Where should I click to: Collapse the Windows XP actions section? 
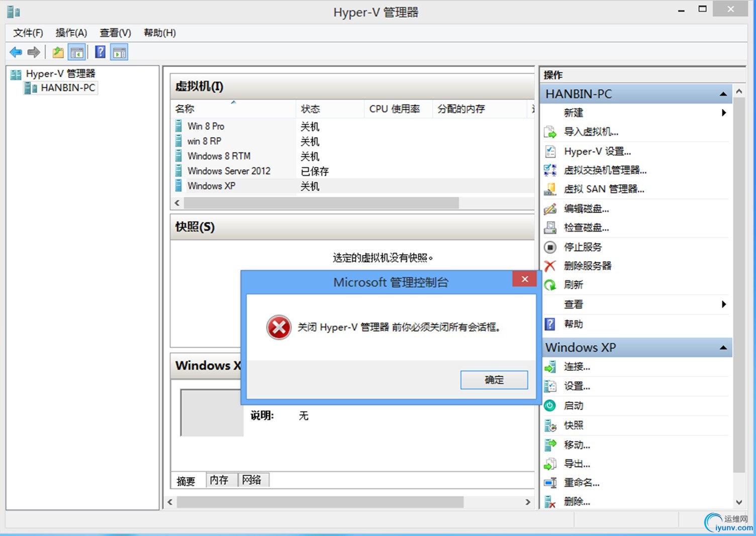(x=723, y=348)
